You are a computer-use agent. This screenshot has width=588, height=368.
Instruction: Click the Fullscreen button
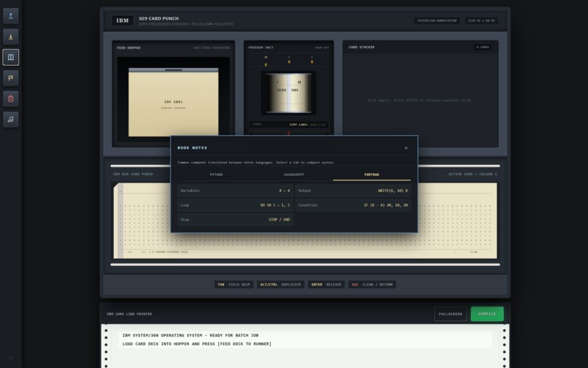tap(450, 314)
